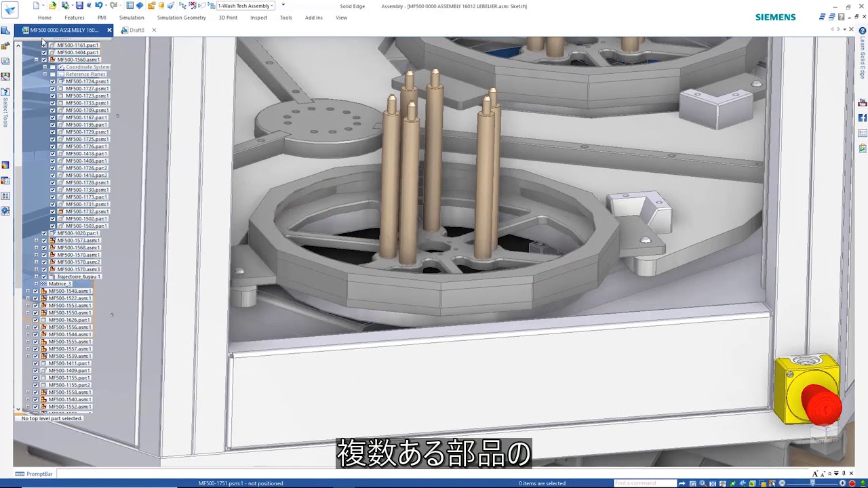Image resolution: width=868 pixels, height=488 pixels.
Task: Open the Add Ins tab
Action: pyautogui.click(x=314, y=18)
